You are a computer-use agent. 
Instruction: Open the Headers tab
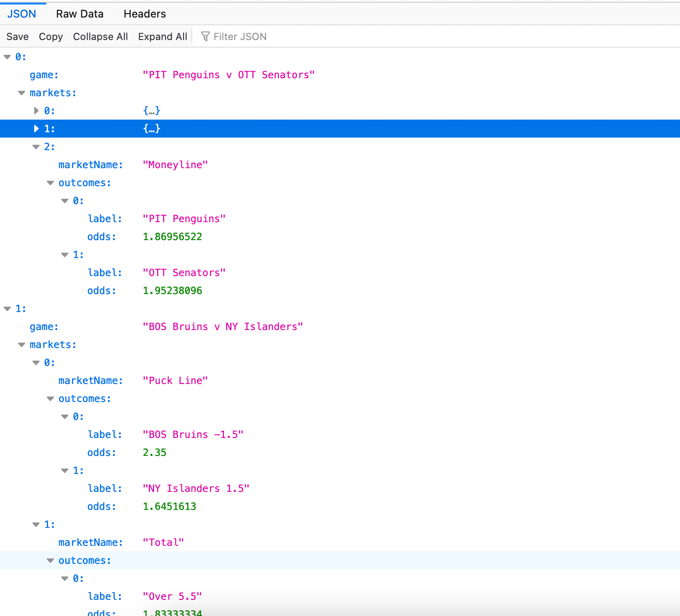[x=145, y=14]
